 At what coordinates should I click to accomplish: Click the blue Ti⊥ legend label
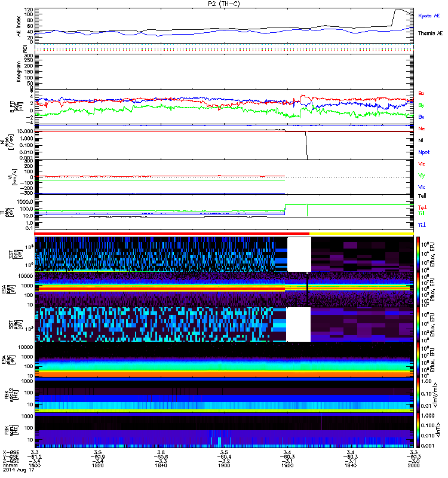[422, 225]
